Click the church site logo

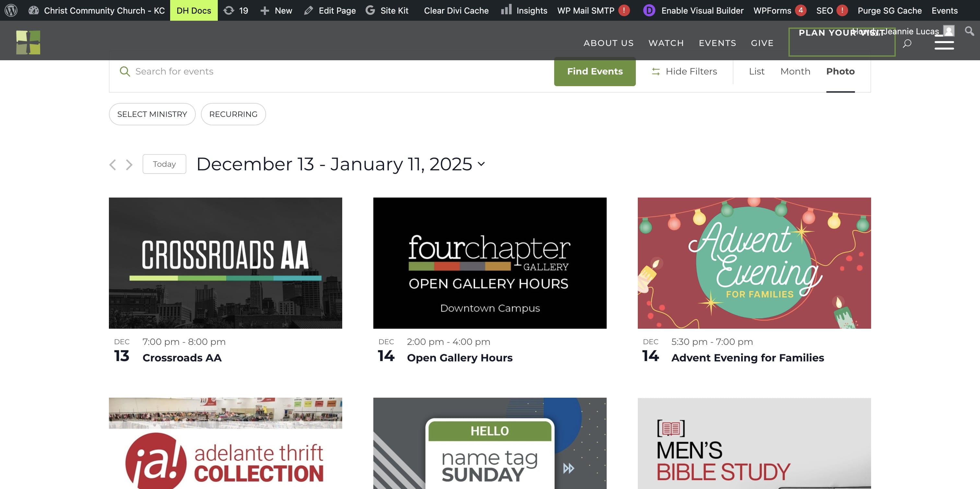coord(28,42)
